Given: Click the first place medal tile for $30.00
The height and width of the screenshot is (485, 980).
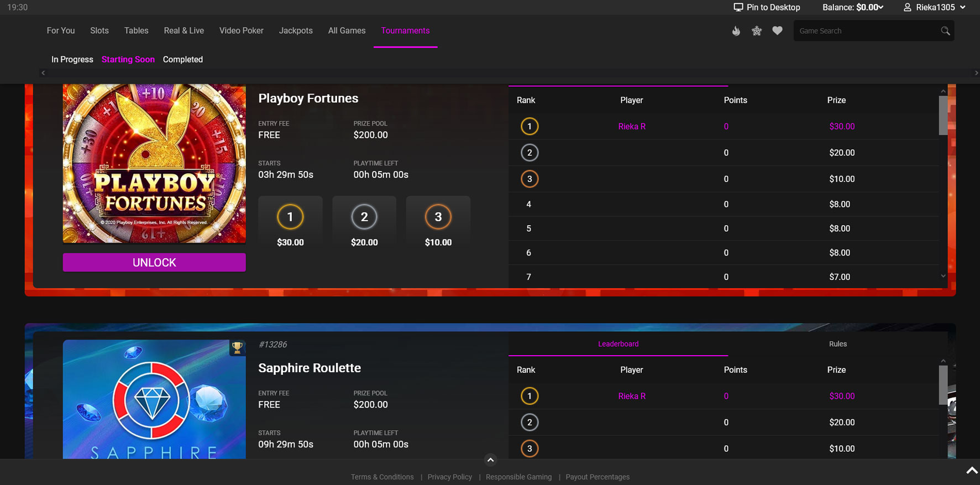Looking at the screenshot, I should coord(290,223).
